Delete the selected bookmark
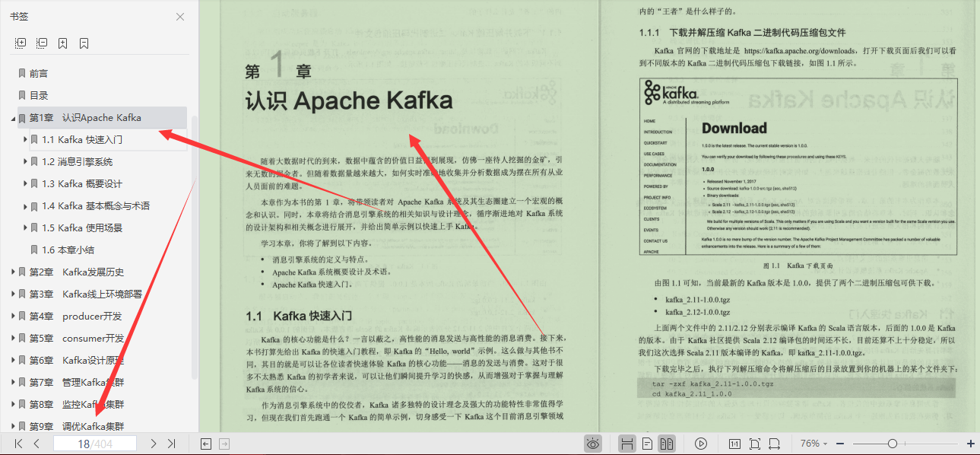 pos(84,43)
